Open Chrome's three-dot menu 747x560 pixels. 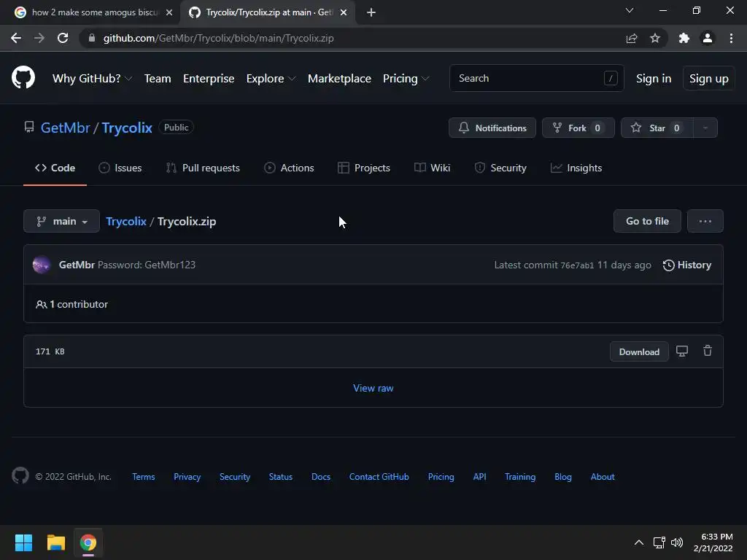[731, 38]
